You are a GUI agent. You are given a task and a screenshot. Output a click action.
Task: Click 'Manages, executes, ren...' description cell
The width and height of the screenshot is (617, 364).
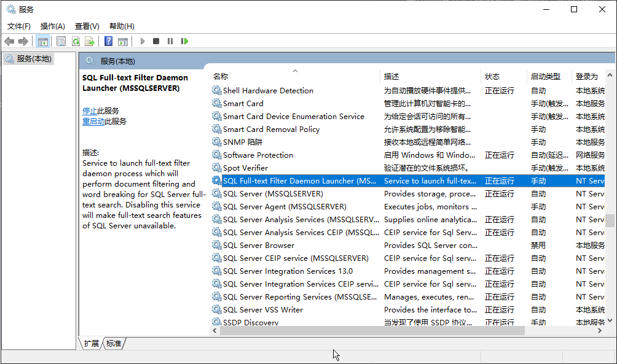429,297
